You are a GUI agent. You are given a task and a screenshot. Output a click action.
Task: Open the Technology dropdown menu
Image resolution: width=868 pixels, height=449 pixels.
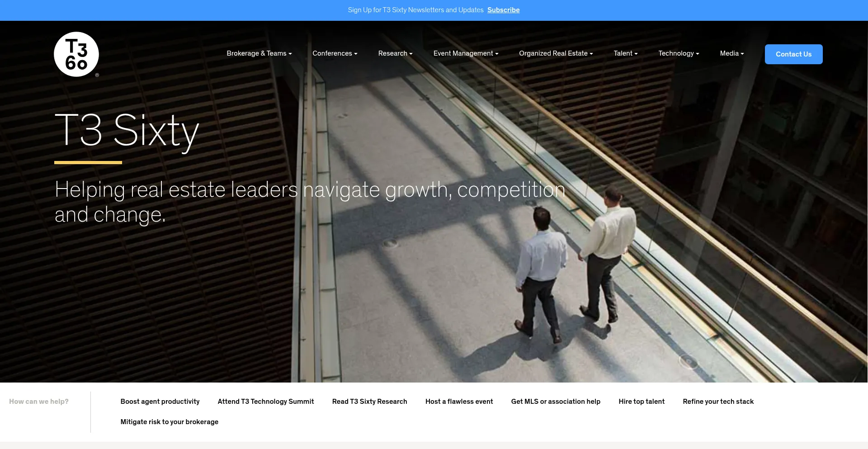[679, 53]
